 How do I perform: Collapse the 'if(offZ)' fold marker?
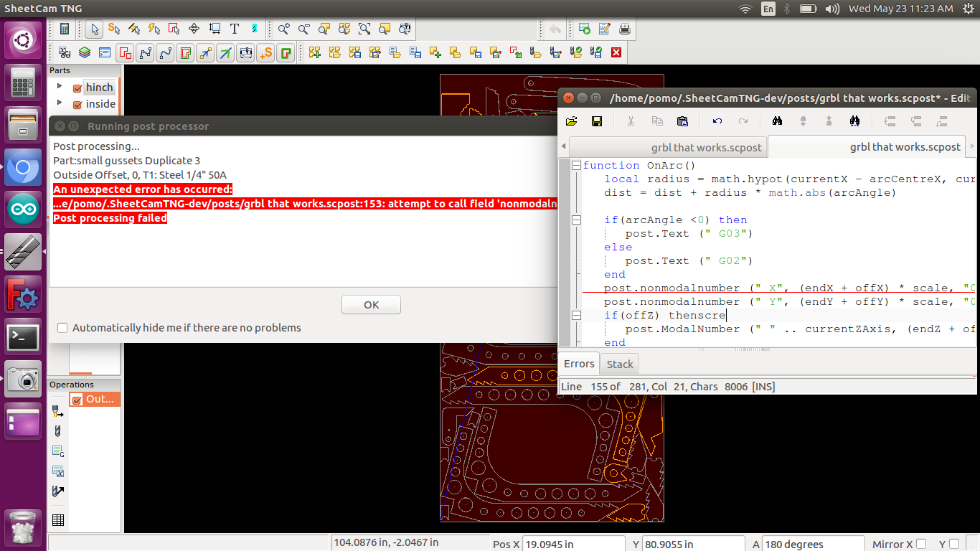click(576, 316)
